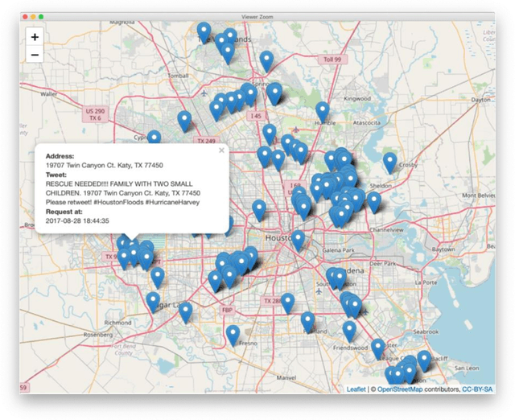Select the map marker near Humble
The height and width of the screenshot is (420, 515).
pos(323,111)
